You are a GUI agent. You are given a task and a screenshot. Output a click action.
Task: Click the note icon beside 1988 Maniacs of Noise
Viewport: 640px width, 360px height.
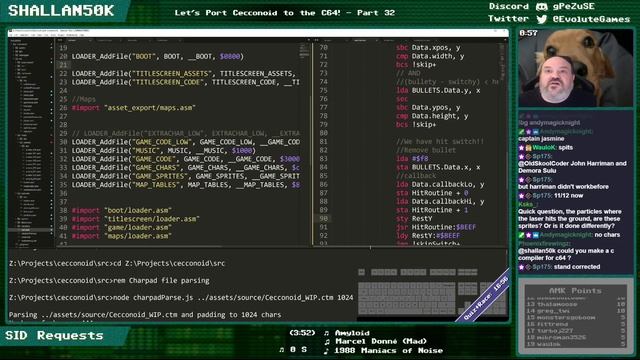tap(327, 351)
